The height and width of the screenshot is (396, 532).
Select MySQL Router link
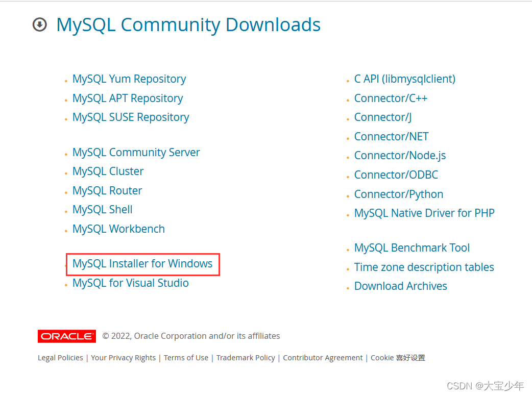[x=107, y=191]
